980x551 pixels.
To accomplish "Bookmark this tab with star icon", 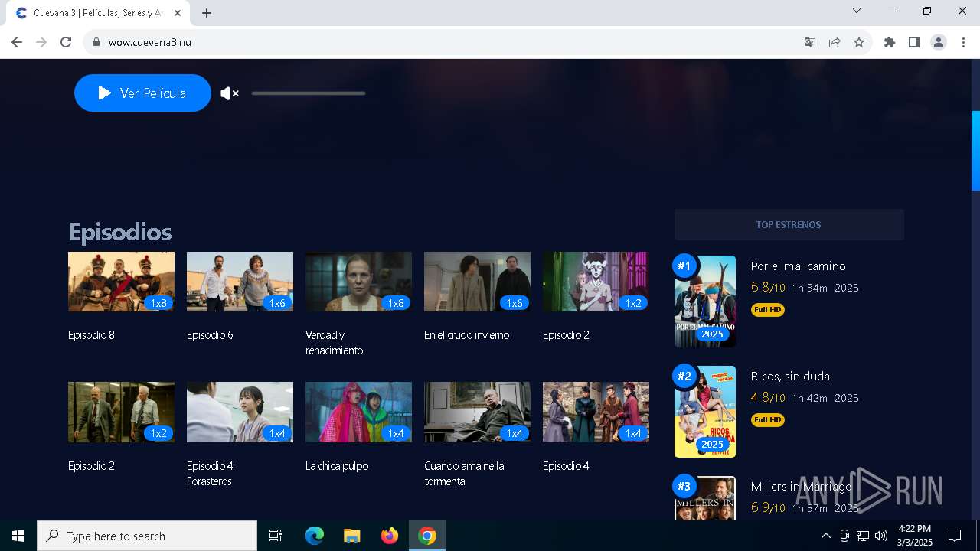I will coord(859,42).
